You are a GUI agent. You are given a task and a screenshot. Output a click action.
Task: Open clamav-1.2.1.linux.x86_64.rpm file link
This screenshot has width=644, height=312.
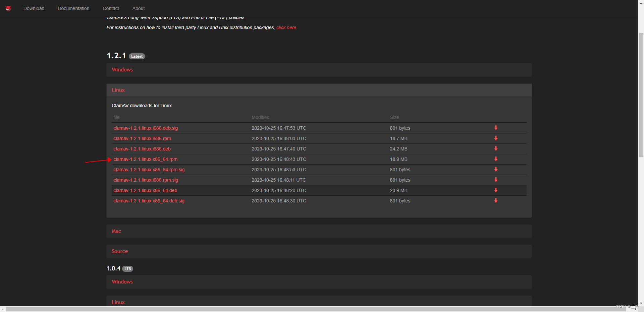(x=146, y=159)
